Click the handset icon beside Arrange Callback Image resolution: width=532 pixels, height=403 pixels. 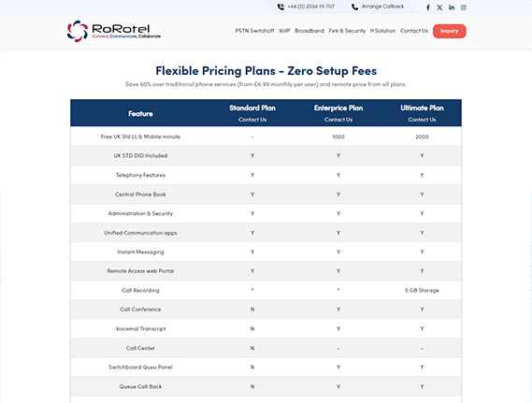(x=354, y=7)
